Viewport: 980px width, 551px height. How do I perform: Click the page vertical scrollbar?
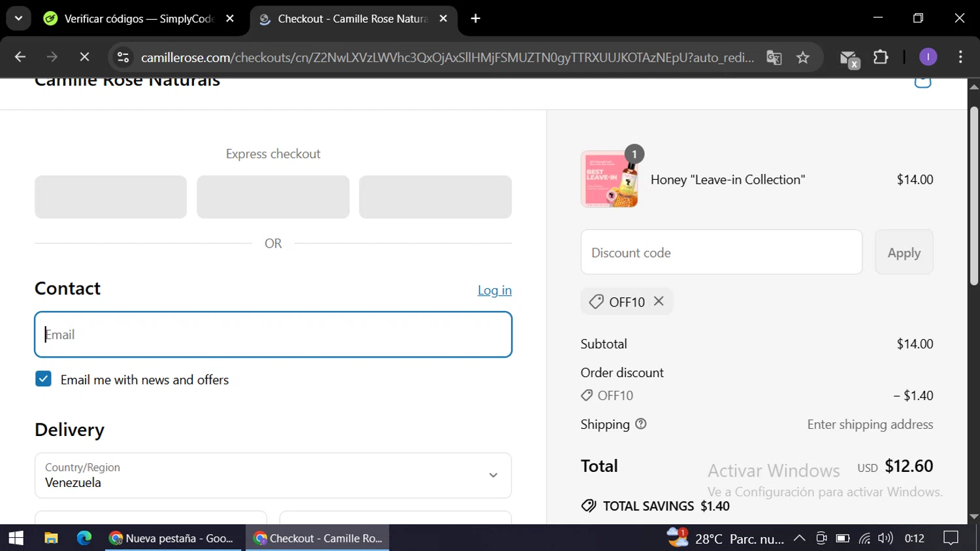pyautogui.click(x=974, y=196)
